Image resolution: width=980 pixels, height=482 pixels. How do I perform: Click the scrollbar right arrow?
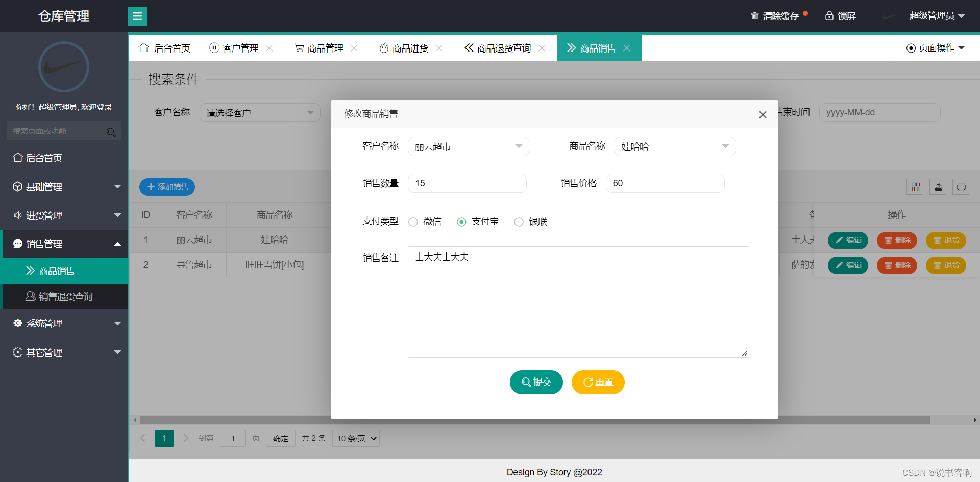974,420
